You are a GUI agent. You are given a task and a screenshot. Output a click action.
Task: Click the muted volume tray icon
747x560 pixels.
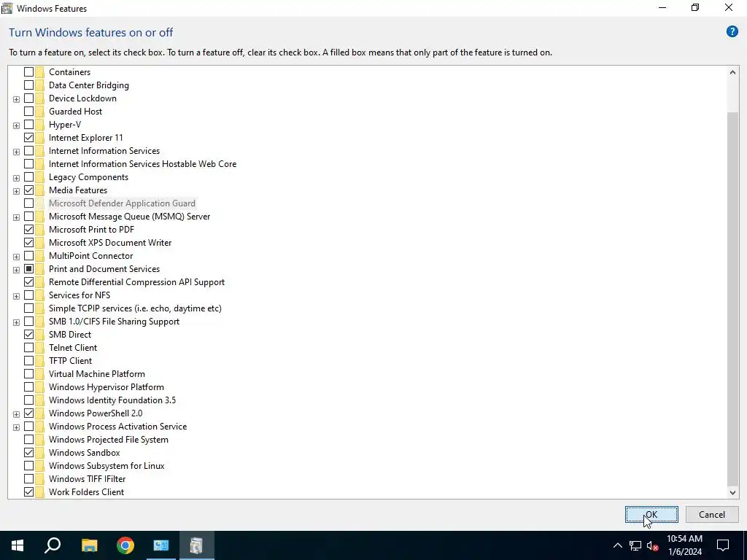[x=653, y=545]
